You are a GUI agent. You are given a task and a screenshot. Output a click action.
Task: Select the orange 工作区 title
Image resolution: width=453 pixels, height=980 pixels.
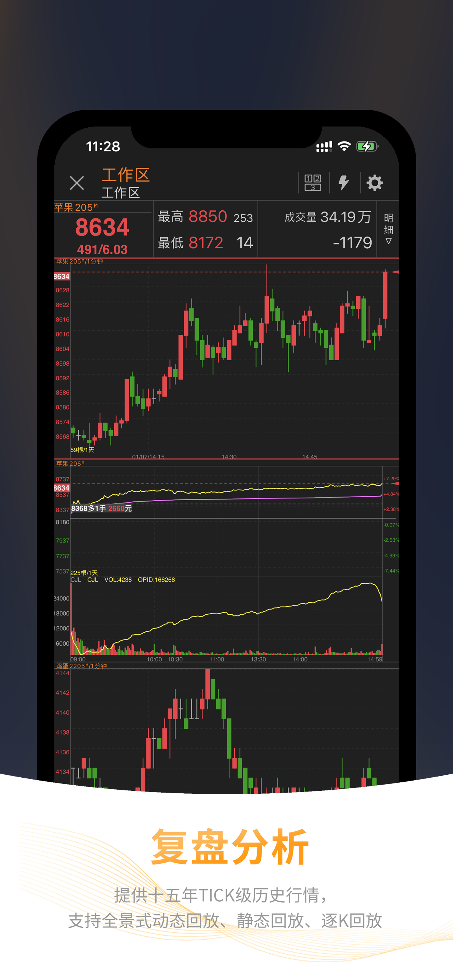coord(125,175)
